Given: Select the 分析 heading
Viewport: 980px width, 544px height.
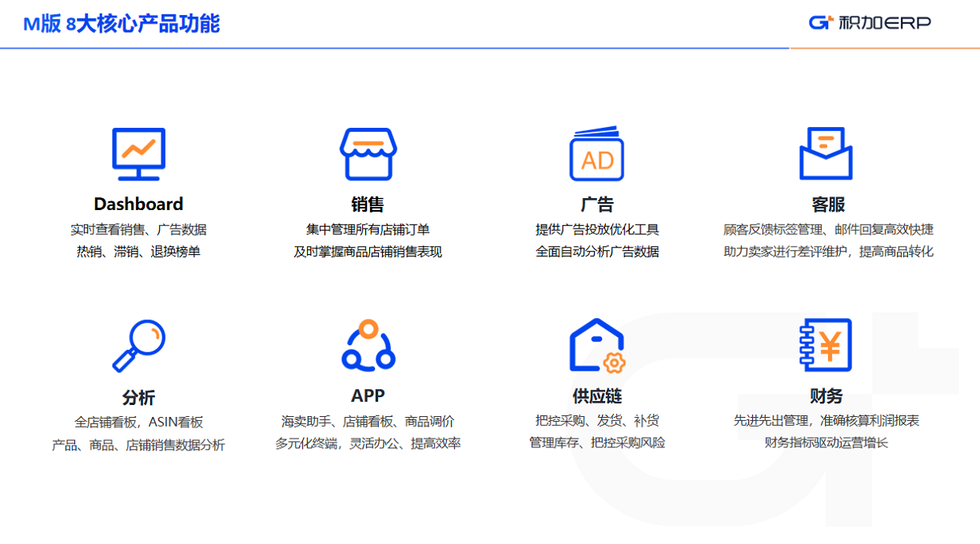Looking at the screenshot, I should (138, 397).
